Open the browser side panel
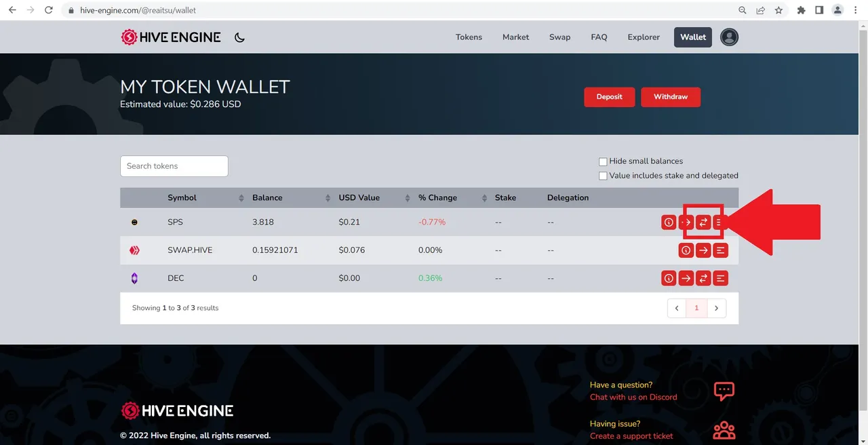Image resolution: width=868 pixels, height=445 pixels. point(819,10)
